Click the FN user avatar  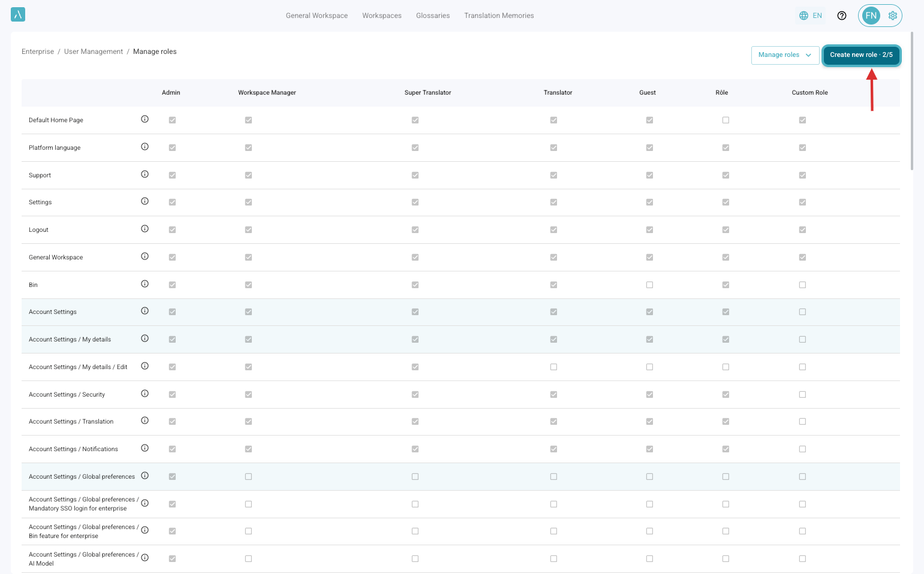tap(871, 16)
